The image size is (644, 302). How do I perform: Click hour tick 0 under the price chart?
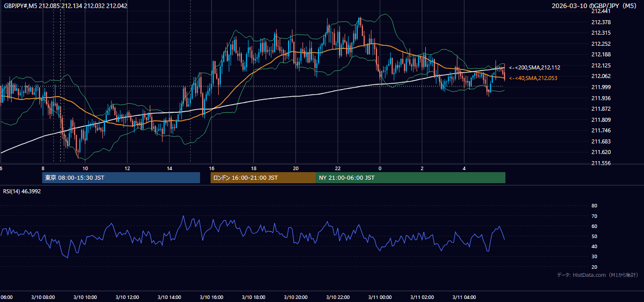coord(380,168)
